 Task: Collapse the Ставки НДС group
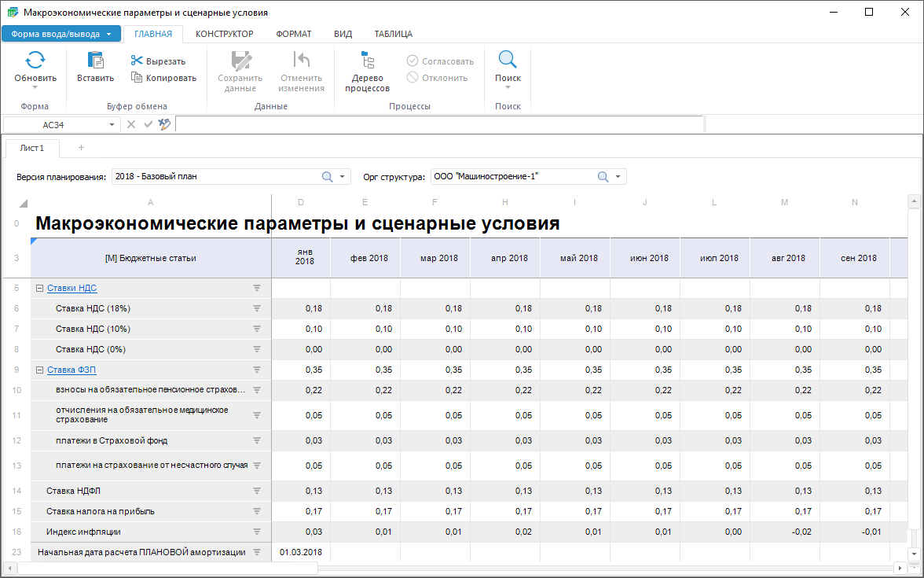[39, 289]
